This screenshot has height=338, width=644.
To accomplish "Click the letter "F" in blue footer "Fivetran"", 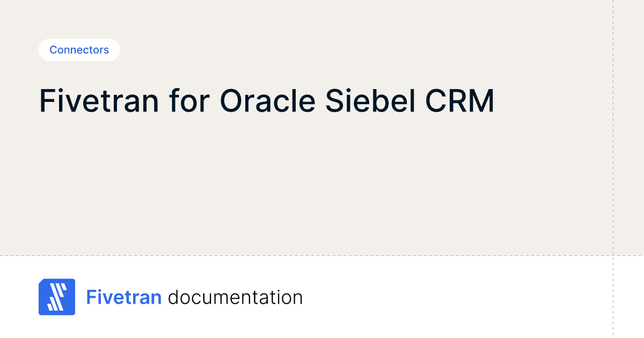I will pyautogui.click(x=91, y=297).
